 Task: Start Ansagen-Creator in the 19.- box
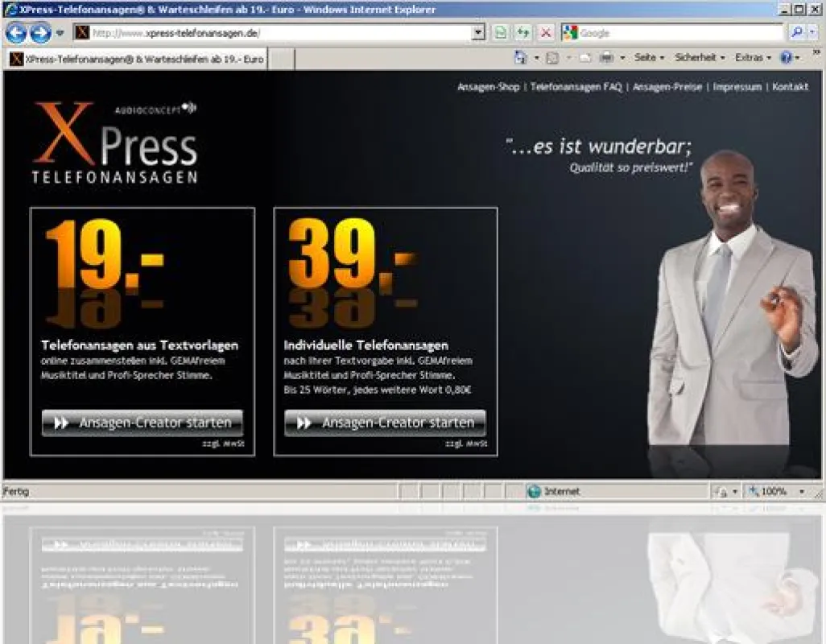coord(142,423)
